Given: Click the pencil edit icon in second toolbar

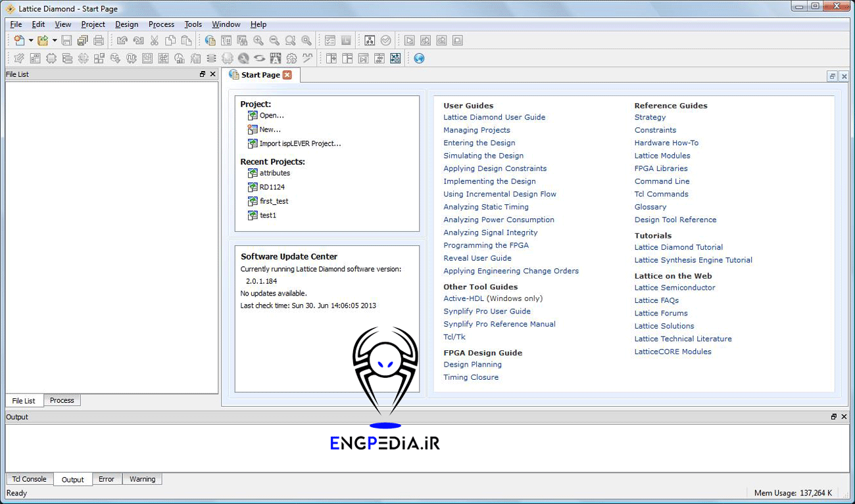Looking at the screenshot, I should (x=19, y=58).
